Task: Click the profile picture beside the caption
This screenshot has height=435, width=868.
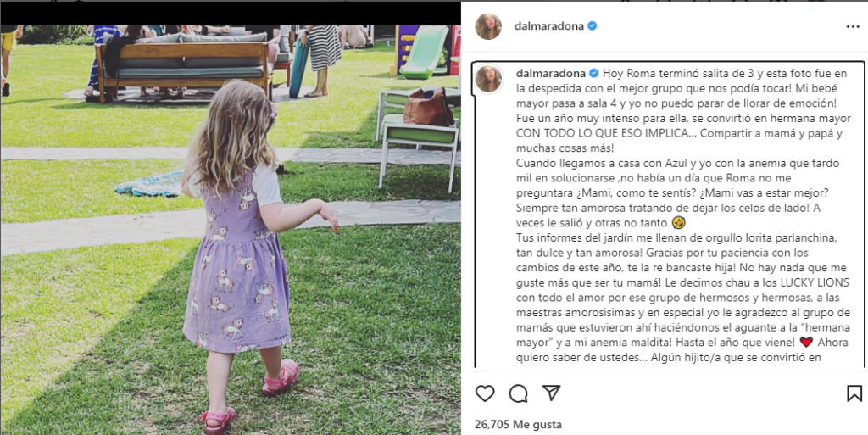Action: click(x=488, y=79)
